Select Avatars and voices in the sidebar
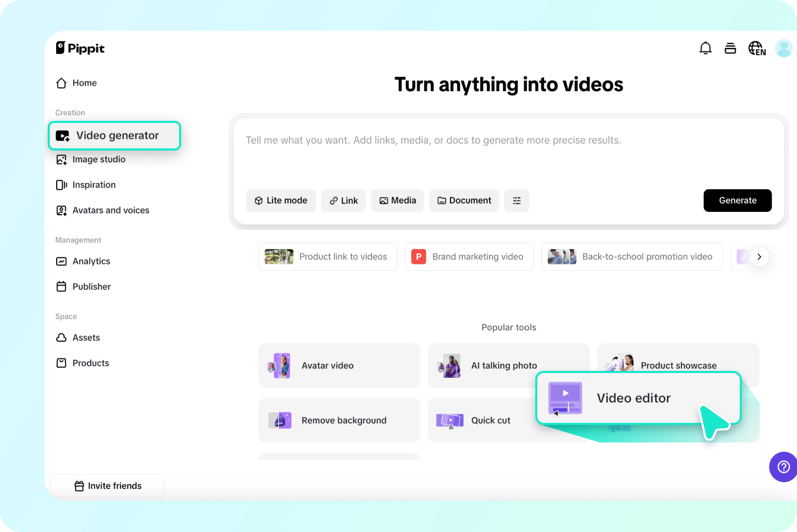 pos(110,210)
